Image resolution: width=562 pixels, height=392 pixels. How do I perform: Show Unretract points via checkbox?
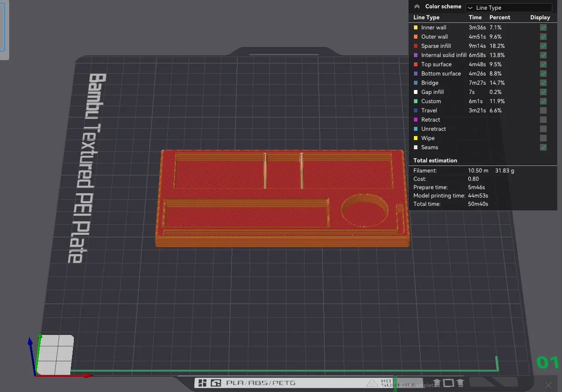(x=544, y=129)
